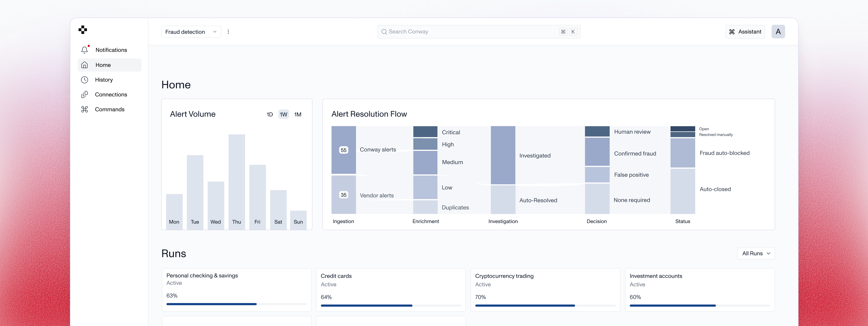Click the History clock icon
The width and height of the screenshot is (868, 326).
(85, 79)
